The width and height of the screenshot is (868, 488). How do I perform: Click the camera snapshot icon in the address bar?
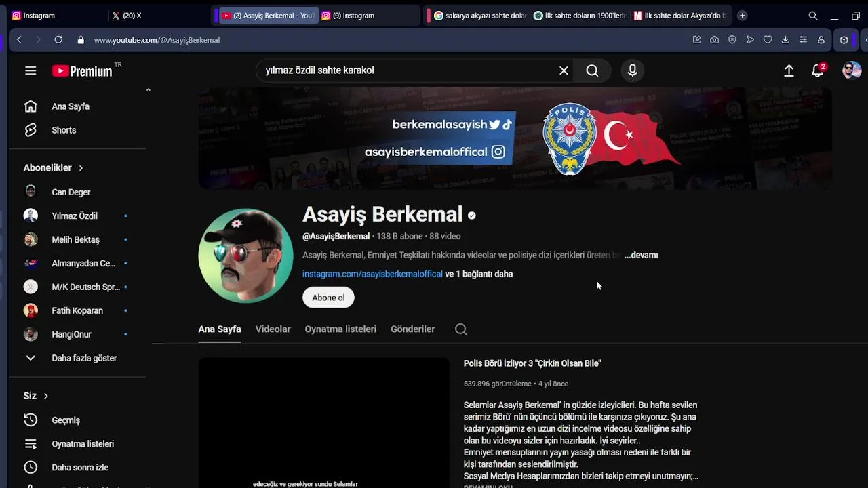point(715,40)
